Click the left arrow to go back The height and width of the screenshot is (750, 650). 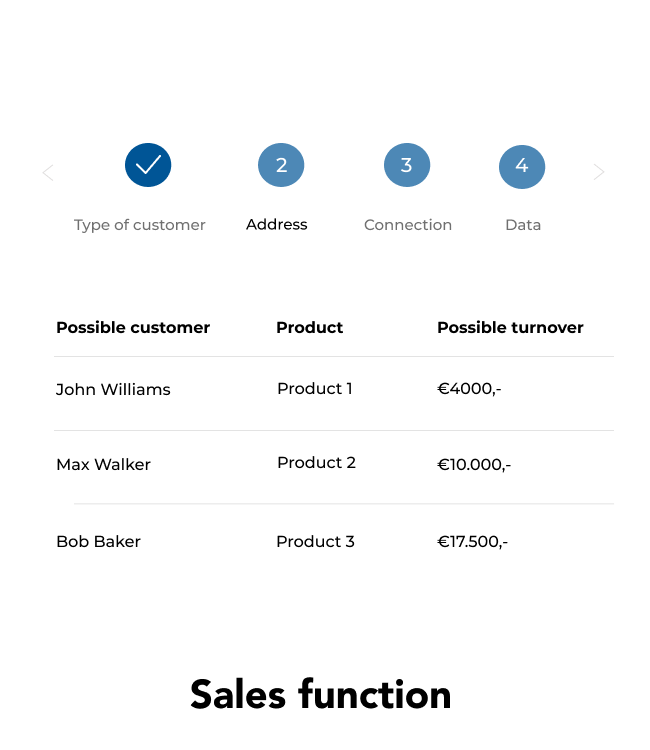tap(48, 172)
